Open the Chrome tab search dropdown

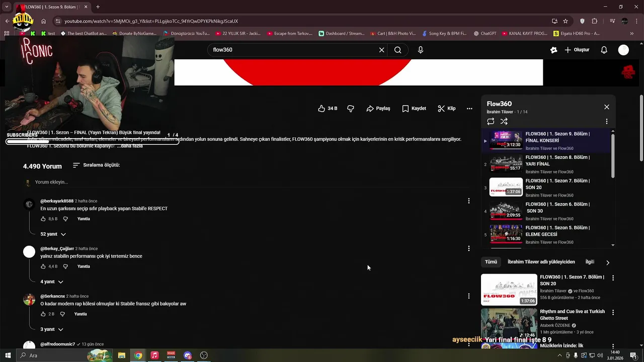pyautogui.click(x=7, y=7)
